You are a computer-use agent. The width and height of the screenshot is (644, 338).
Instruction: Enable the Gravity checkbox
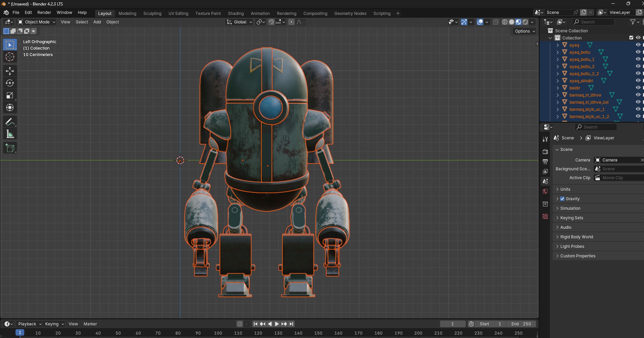click(x=562, y=199)
